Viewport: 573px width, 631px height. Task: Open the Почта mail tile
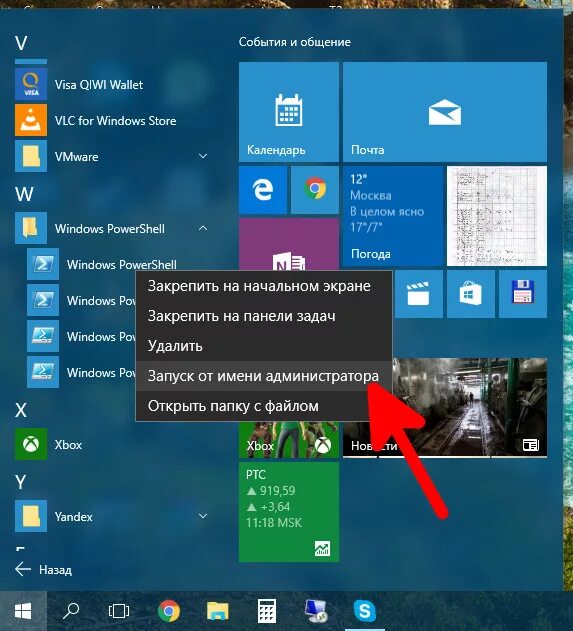click(x=445, y=112)
